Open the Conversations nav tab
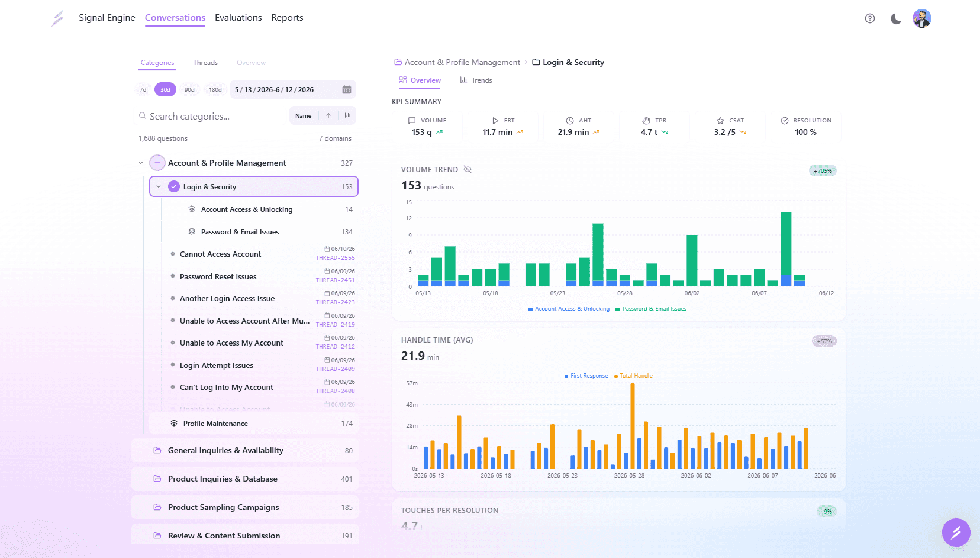Screen dimensions: 980x558 [175, 18]
